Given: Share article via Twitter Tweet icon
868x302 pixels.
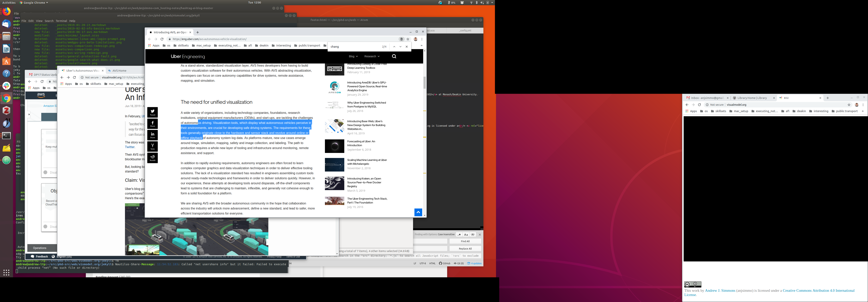Looking at the screenshot, I should (152, 112).
